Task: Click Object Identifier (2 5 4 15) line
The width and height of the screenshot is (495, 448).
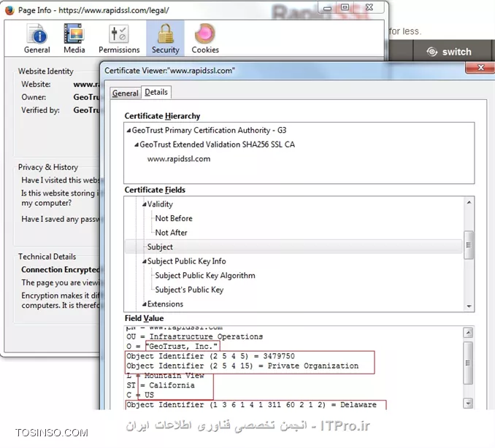Action: click(x=242, y=366)
